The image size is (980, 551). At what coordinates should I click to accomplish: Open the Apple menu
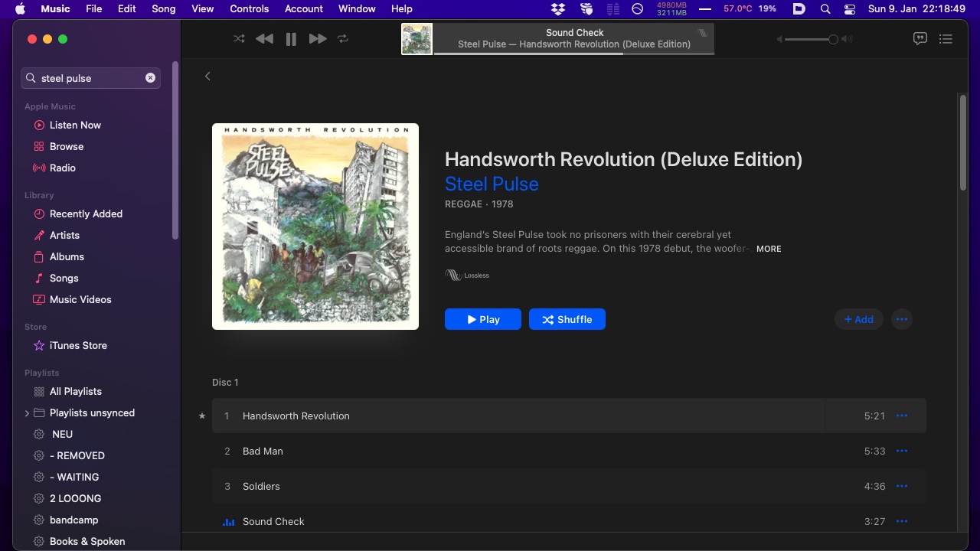coord(20,8)
